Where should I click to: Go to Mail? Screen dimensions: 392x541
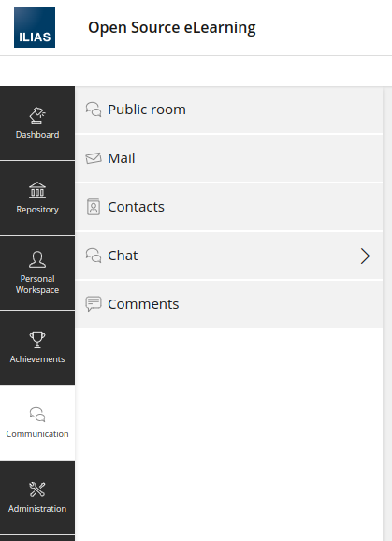[229, 158]
